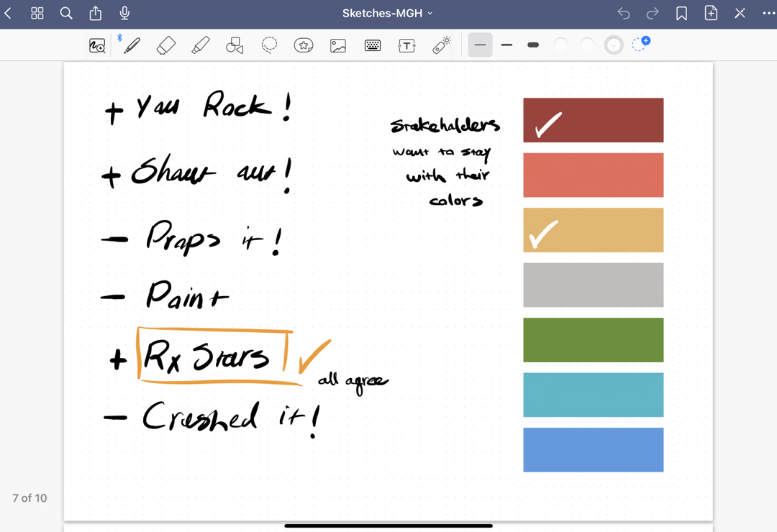The image size is (777, 532).
Task: Bookmark this page
Action: coord(681,14)
